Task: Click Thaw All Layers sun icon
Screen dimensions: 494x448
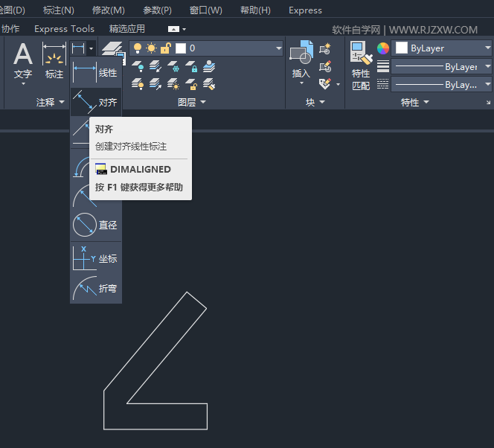Action: tap(173, 84)
